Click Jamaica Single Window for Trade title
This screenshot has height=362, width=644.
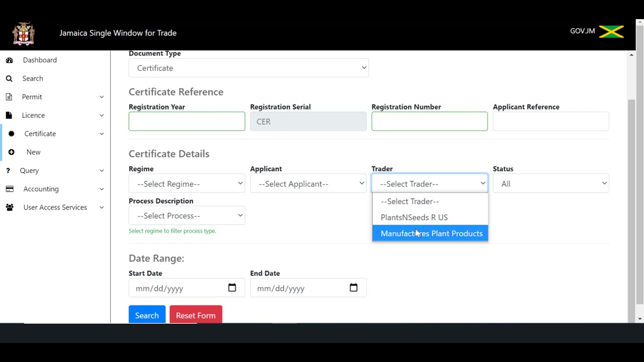coord(118,33)
